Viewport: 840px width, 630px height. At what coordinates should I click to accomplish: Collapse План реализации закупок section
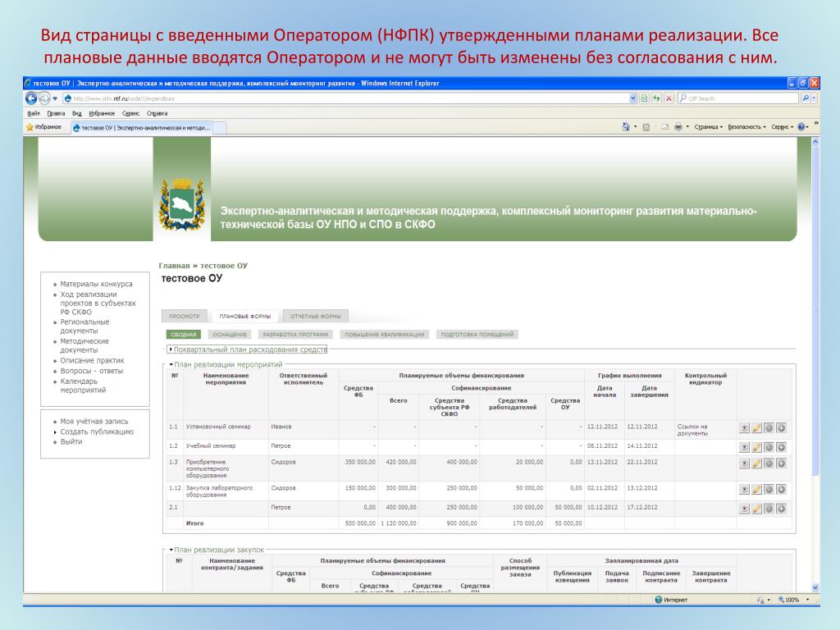tap(217, 550)
